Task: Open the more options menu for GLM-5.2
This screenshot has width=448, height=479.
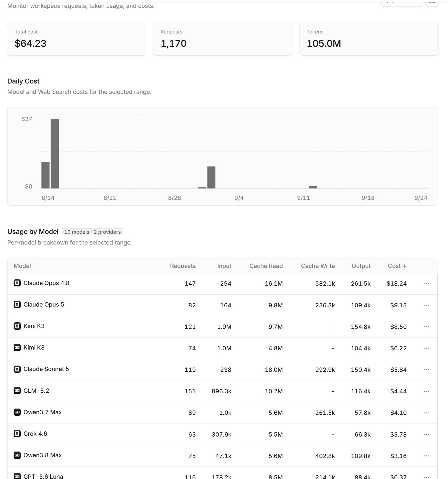Action: coord(426,391)
